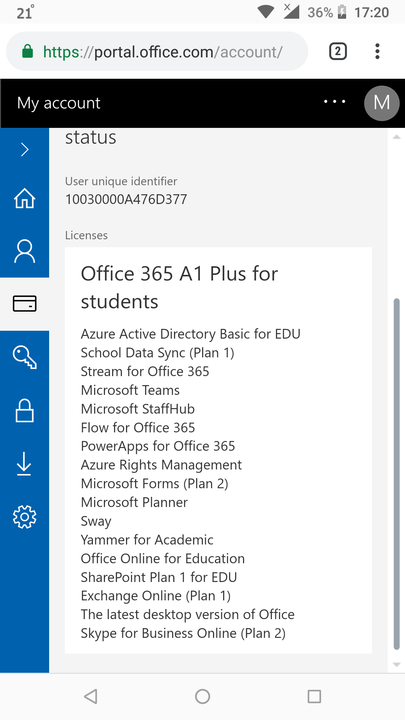
Task: Tap the 21° temperature in status bar
Action: (x=25, y=12)
